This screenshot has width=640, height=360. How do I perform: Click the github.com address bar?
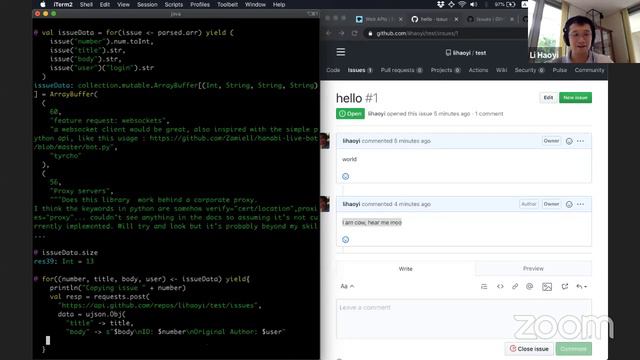445,33
